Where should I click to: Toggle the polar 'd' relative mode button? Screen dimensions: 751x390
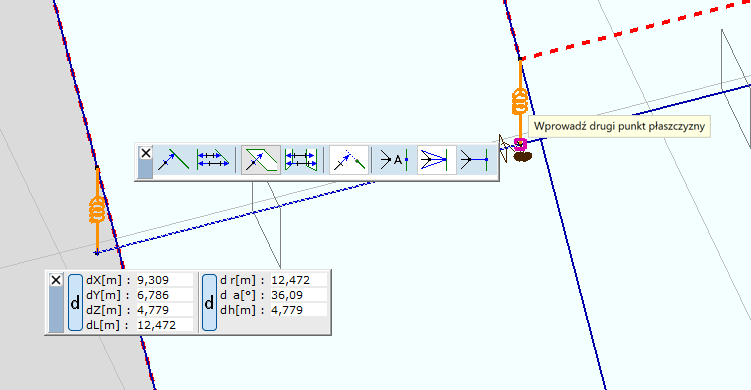coord(209,303)
